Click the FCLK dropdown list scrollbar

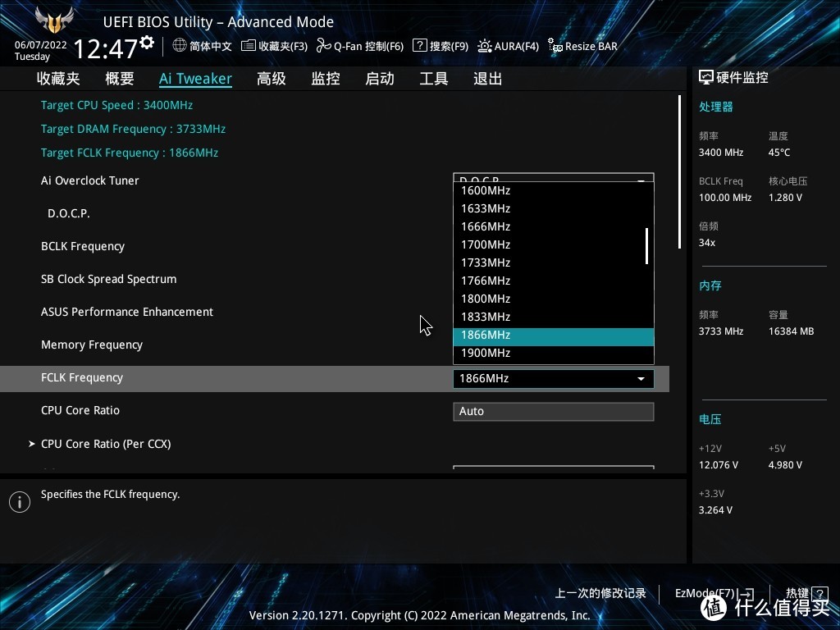coord(646,246)
